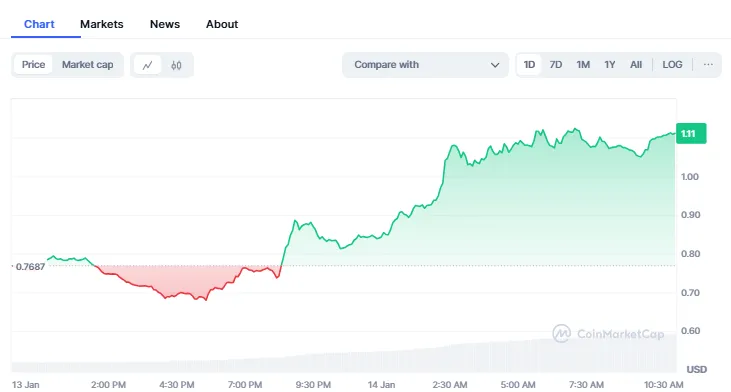This screenshot has height=392, width=731.
Task: Choose the 1D time range
Action: [529, 65]
